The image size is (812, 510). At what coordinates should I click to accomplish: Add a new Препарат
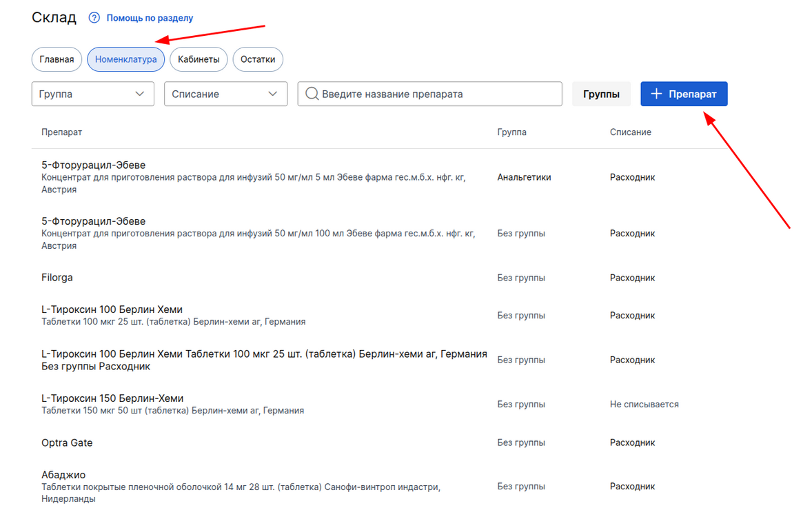coord(684,94)
